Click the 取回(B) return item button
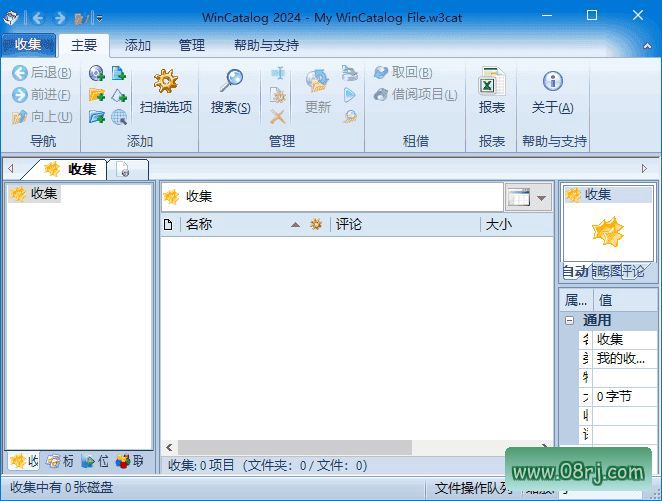Viewport: 662px width, 501px height. coord(403,73)
